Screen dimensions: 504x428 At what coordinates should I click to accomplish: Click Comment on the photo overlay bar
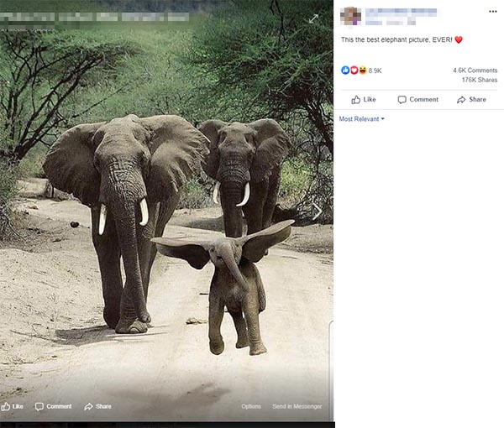coord(54,406)
